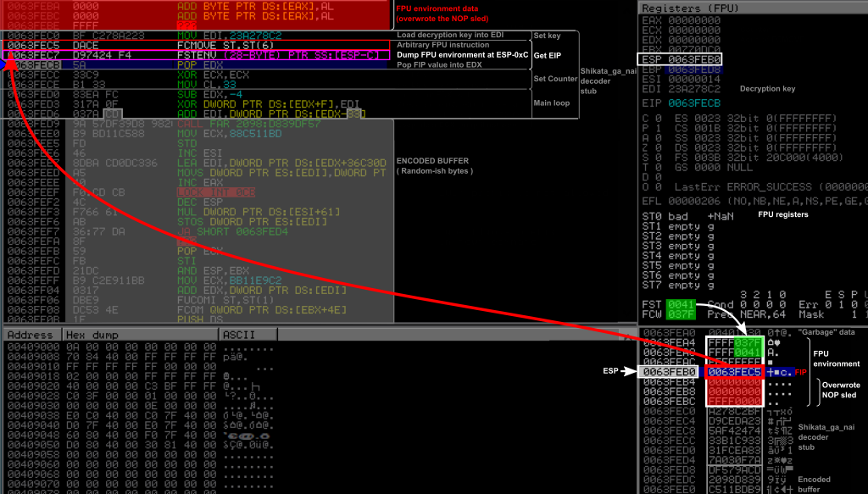Click the ASCII column header in dump

coord(238,336)
